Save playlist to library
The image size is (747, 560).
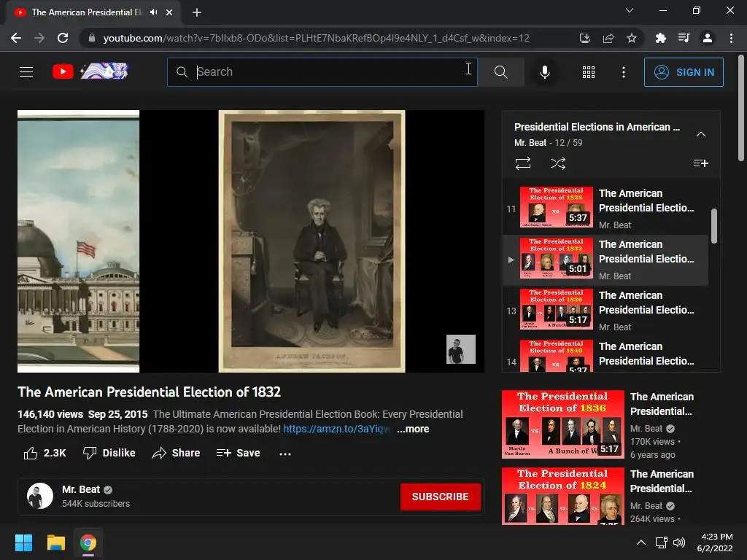coord(700,163)
